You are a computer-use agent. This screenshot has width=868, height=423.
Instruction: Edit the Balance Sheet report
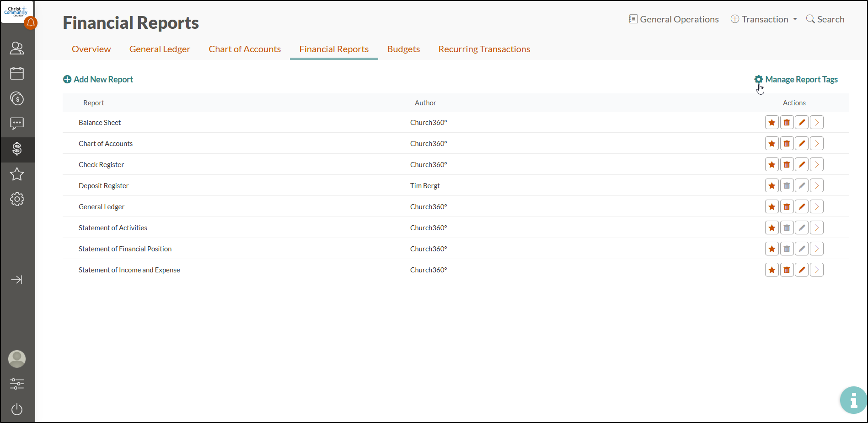pyautogui.click(x=802, y=123)
